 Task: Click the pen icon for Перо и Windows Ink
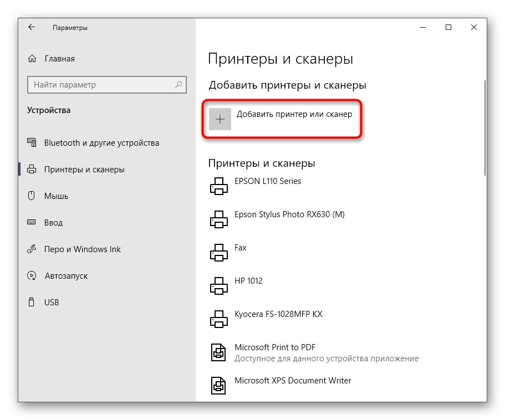click(x=32, y=249)
